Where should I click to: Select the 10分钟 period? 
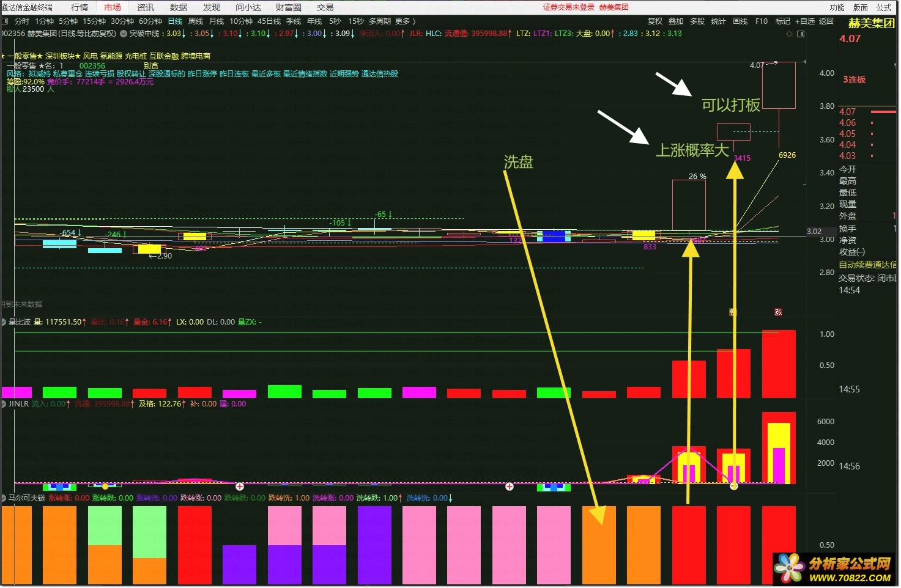[x=241, y=21]
